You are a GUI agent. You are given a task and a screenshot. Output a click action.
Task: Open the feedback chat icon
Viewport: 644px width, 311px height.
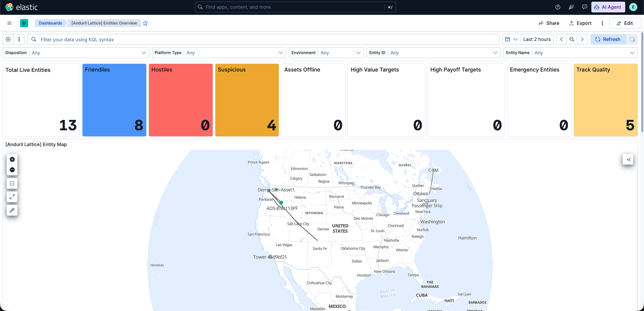[x=585, y=7]
